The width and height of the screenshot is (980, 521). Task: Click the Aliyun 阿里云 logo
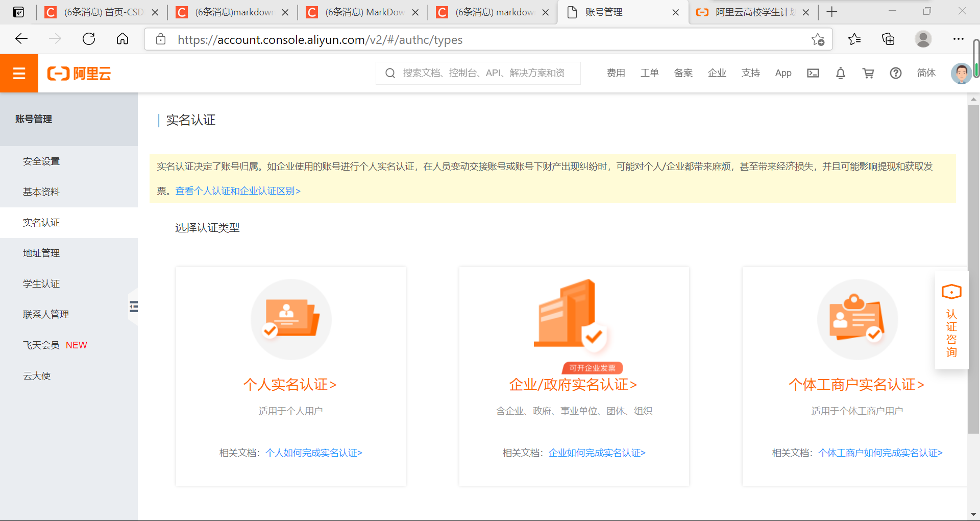(x=79, y=74)
